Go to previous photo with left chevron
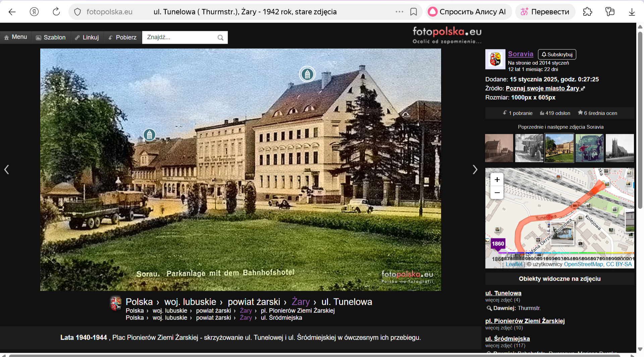This screenshot has height=357, width=644. coord(6,170)
